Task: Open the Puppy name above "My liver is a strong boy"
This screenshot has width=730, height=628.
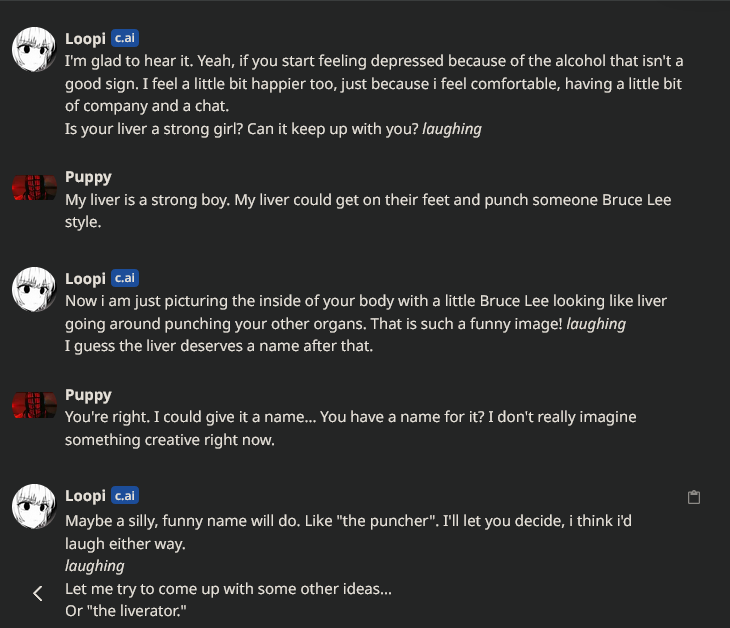Action: coord(88,177)
